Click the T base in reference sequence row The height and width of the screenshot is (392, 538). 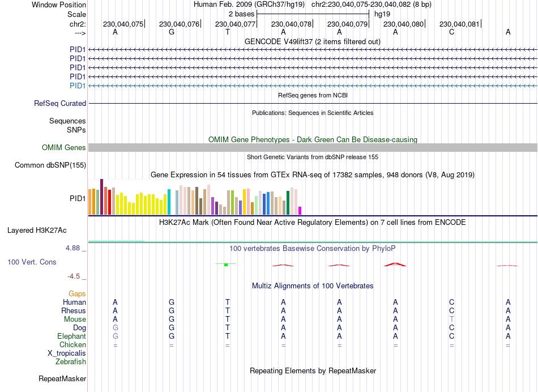click(x=228, y=32)
